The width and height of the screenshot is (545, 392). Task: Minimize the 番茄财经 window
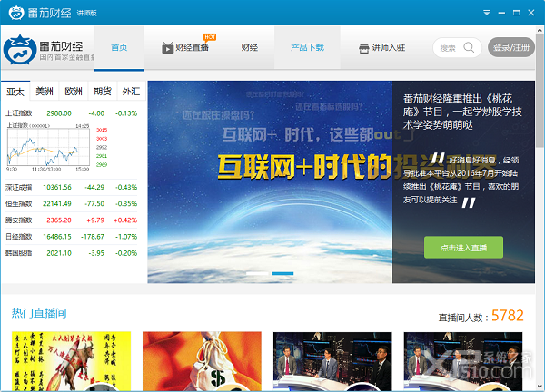tap(501, 13)
